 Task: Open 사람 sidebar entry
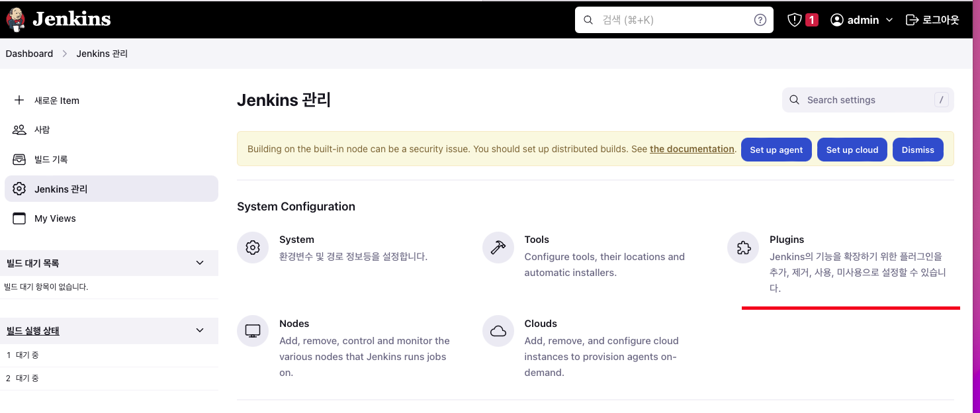click(x=111, y=130)
